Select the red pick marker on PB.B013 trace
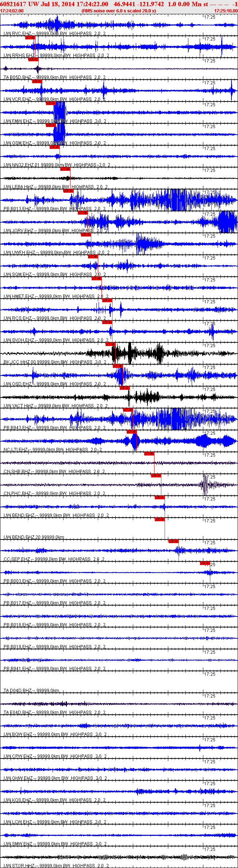Image resolution: width=238 pixels, height=868 pixels. point(68,191)
